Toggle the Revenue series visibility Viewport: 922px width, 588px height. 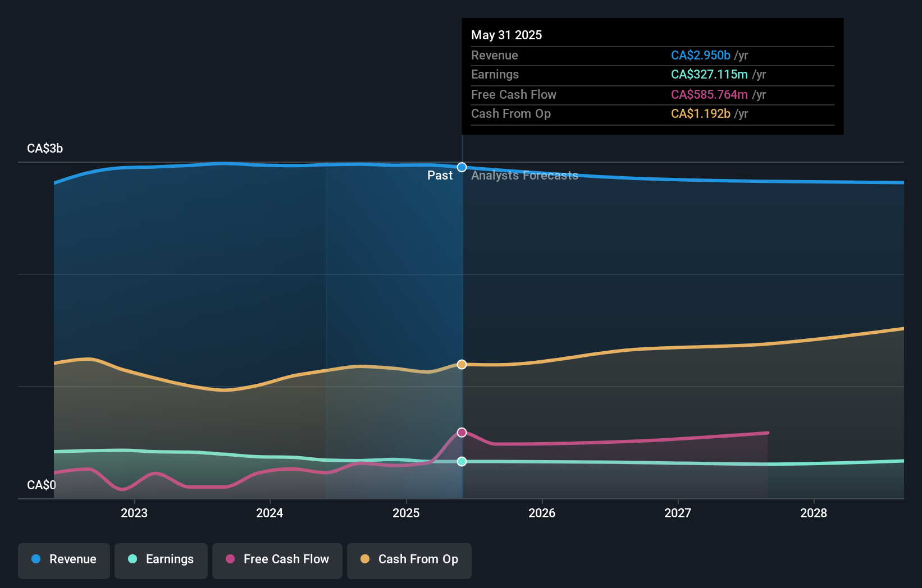coord(63,559)
